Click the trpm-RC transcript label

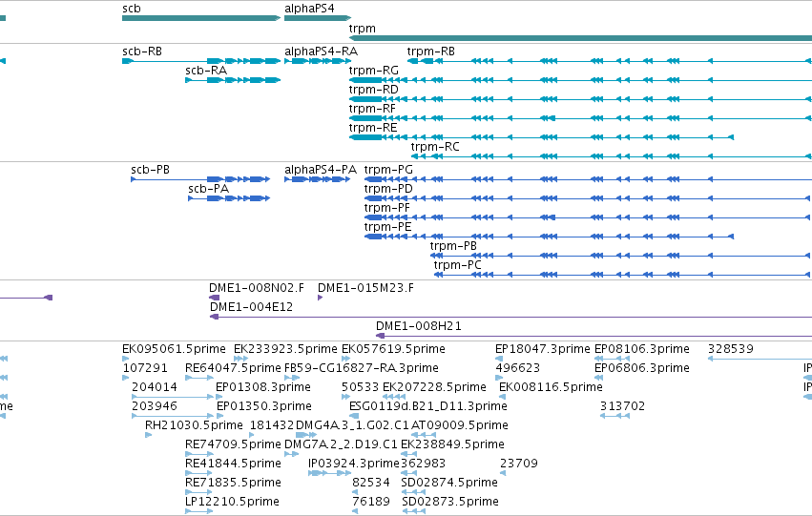pyautogui.click(x=435, y=147)
